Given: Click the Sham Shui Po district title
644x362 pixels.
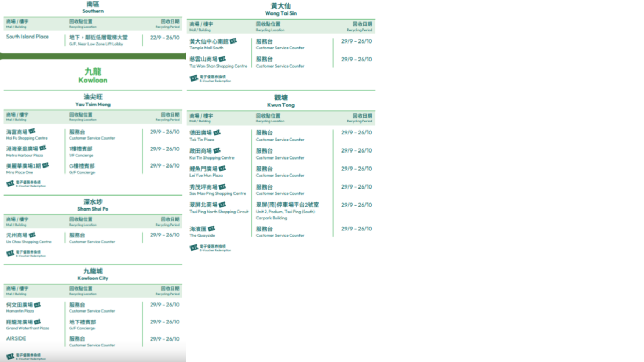Looking at the screenshot, I should coord(93,205).
